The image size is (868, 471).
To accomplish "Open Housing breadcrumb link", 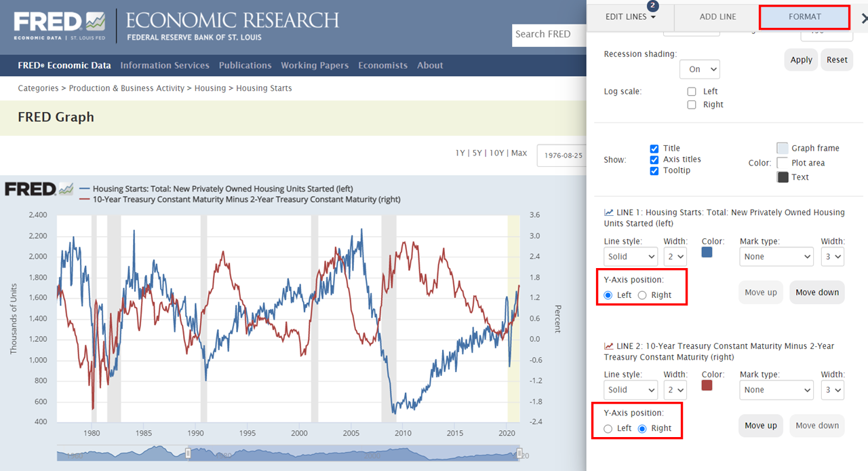I will (x=210, y=88).
